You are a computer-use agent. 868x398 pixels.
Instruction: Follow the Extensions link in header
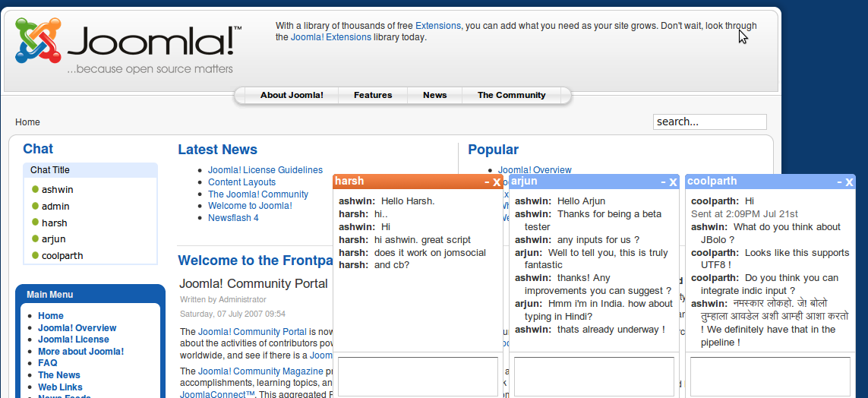click(437, 26)
